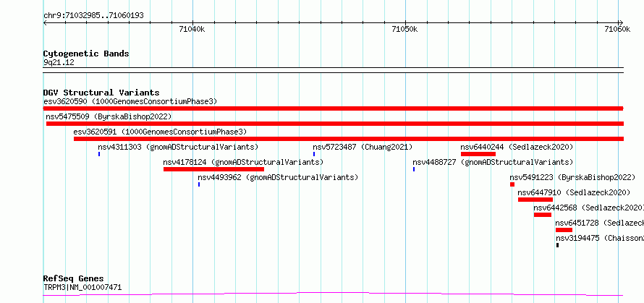Open variant label nsv4311303 gnomAD

tap(178, 147)
